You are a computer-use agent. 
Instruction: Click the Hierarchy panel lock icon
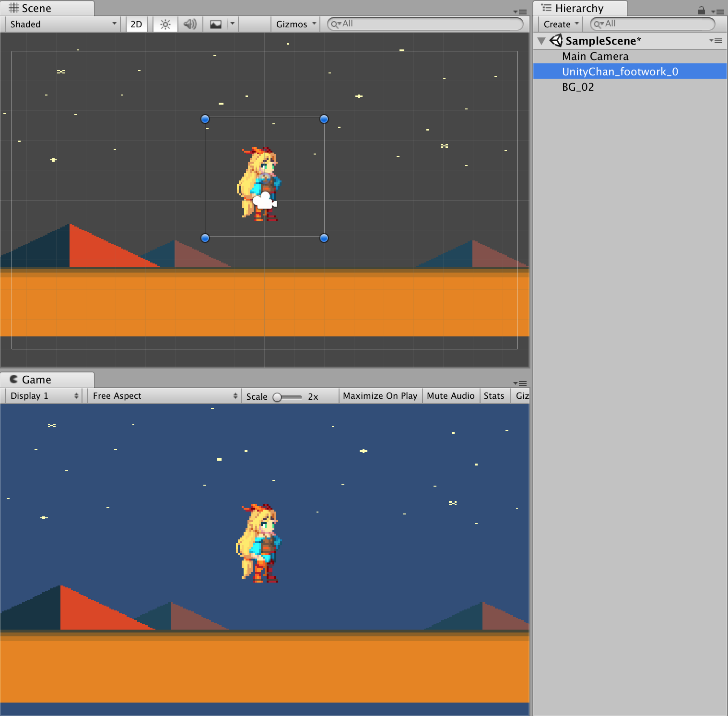click(x=701, y=10)
